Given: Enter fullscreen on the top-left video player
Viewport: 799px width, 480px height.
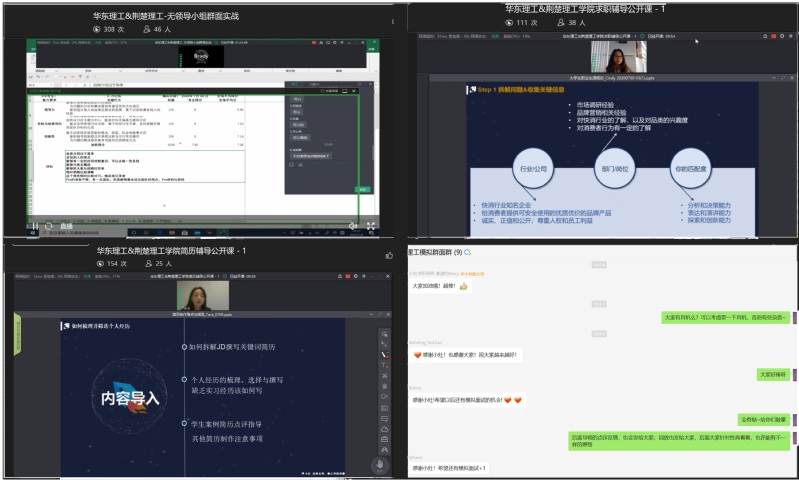Looking at the screenshot, I should [x=371, y=227].
